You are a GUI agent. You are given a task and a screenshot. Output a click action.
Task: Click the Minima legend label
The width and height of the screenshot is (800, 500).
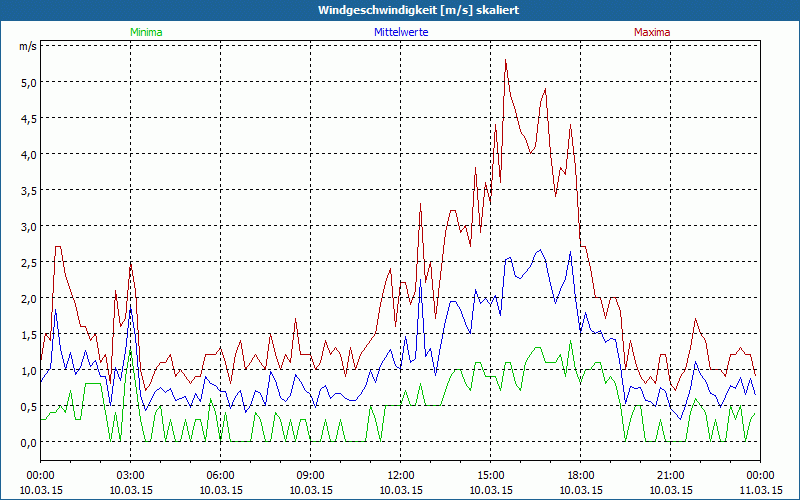(146, 32)
